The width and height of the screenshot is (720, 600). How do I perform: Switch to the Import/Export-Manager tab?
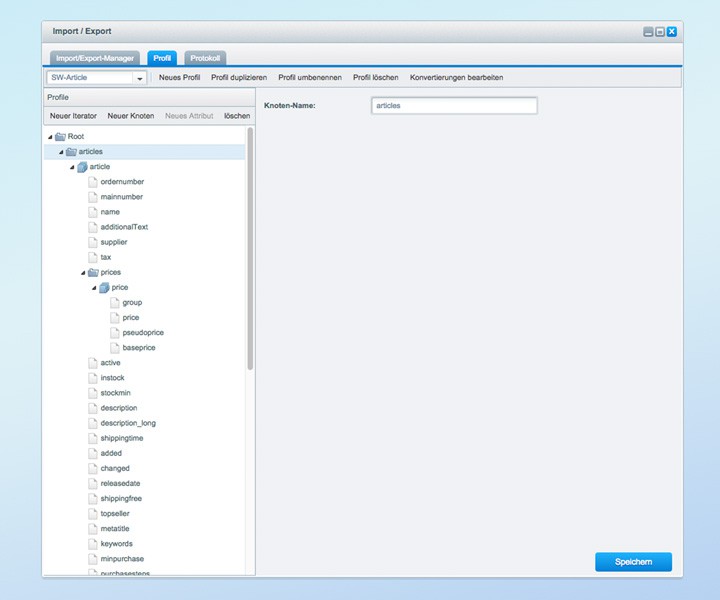click(x=94, y=58)
